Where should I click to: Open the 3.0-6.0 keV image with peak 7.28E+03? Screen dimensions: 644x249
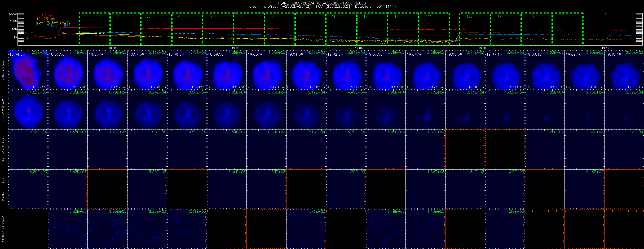pos(107,70)
